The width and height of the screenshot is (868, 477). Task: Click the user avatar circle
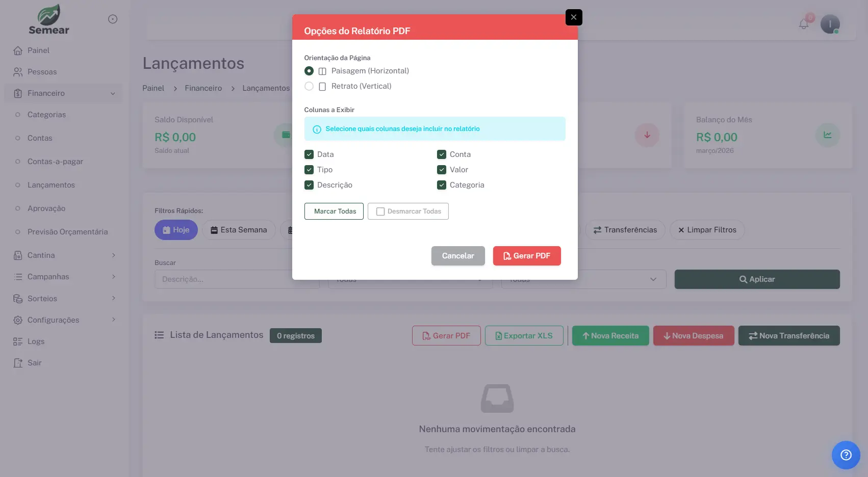830,23
